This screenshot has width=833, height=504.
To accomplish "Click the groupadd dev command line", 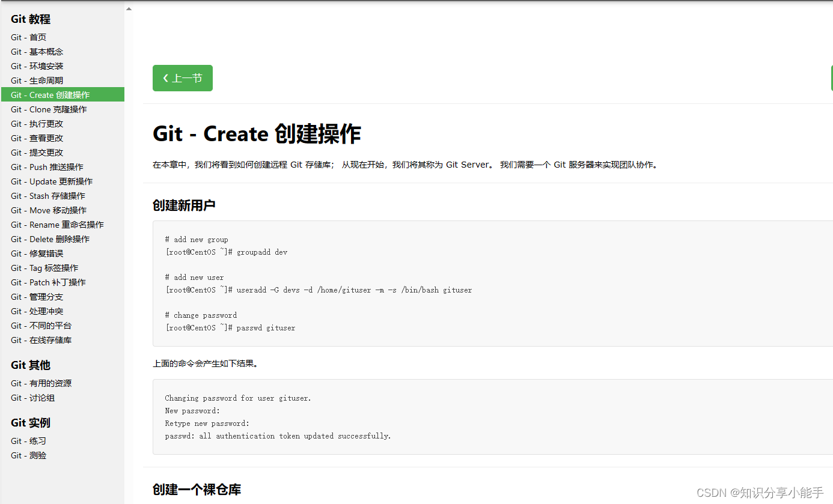I will point(226,252).
